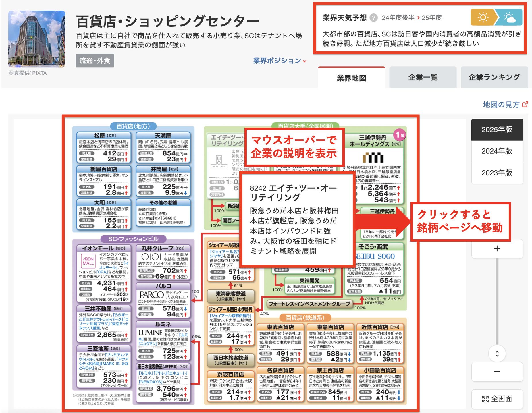The width and height of the screenshot is (532, 413).
Task: Open the 地図の見方 link
Action: coord(501,105)
